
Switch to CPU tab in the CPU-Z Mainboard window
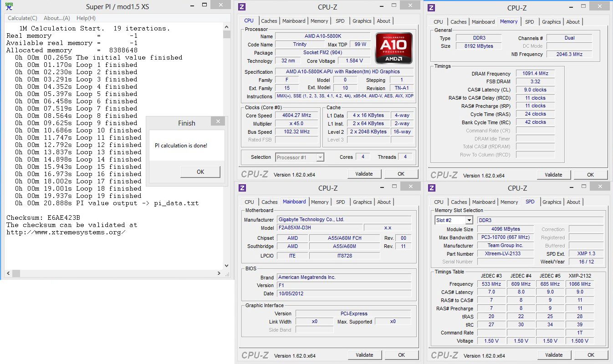250,202
